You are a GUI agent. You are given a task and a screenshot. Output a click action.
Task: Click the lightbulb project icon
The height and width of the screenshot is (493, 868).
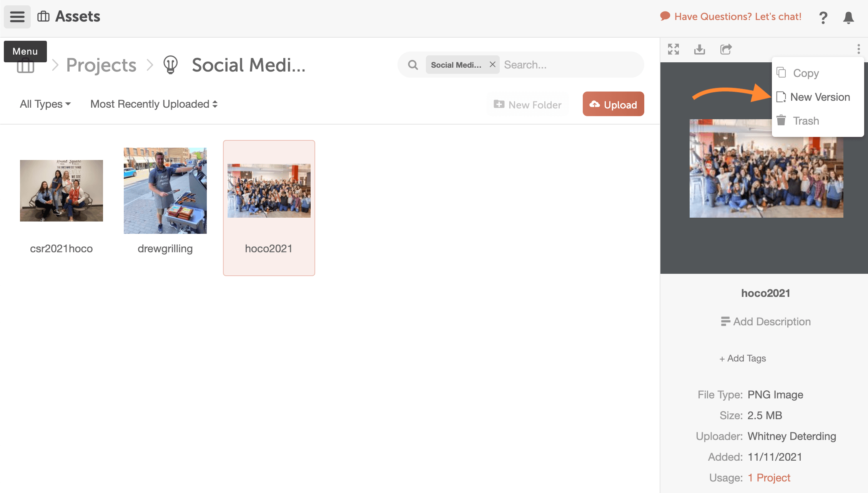pos(170,65)
